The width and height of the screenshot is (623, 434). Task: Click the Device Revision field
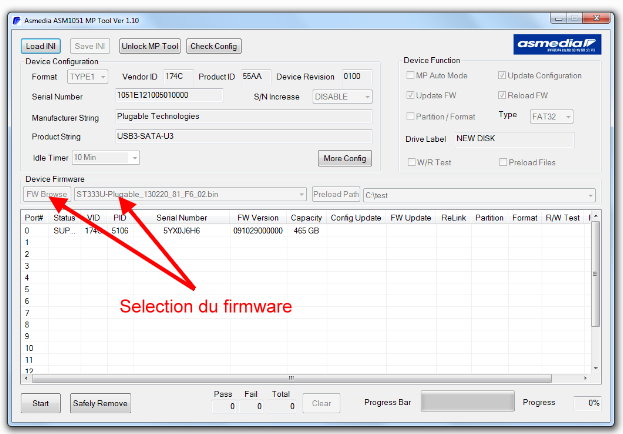357,76
